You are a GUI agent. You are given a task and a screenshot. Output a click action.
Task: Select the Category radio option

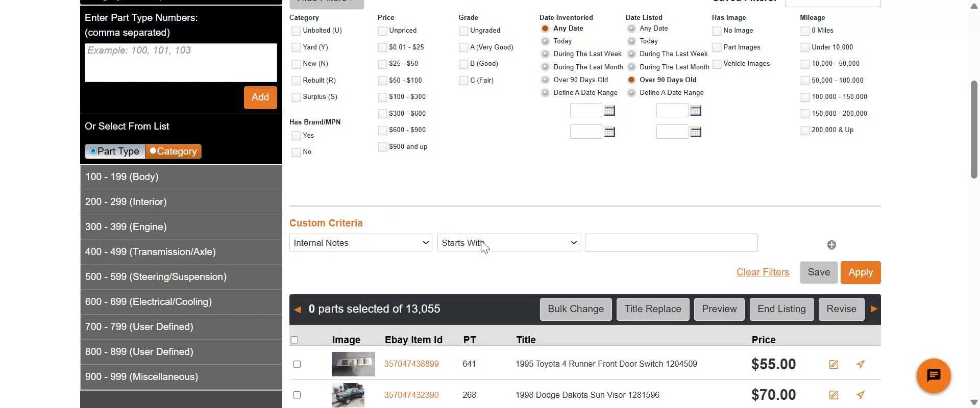(153, 150)
